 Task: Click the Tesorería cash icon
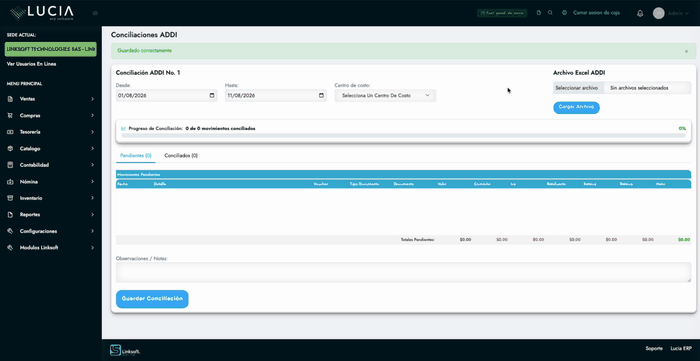pyautogui.click(x=10, y=132)
